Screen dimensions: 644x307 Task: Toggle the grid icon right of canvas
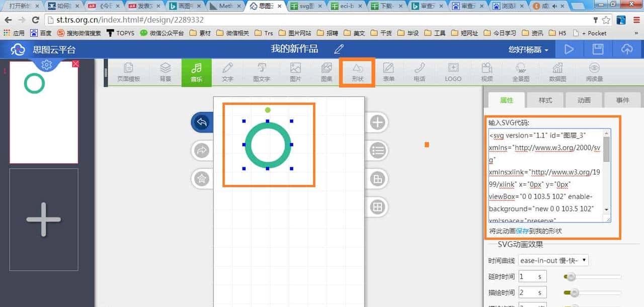point(377,207)
